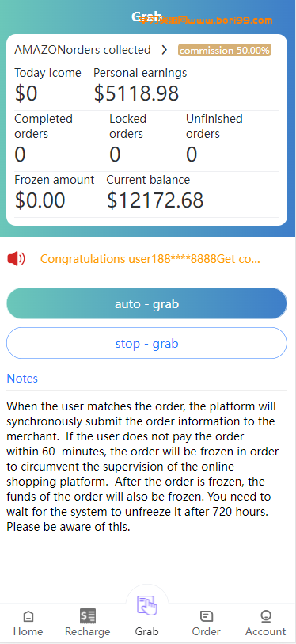
Task: Click the red announcement speaker icon
Action: (16, 259)
